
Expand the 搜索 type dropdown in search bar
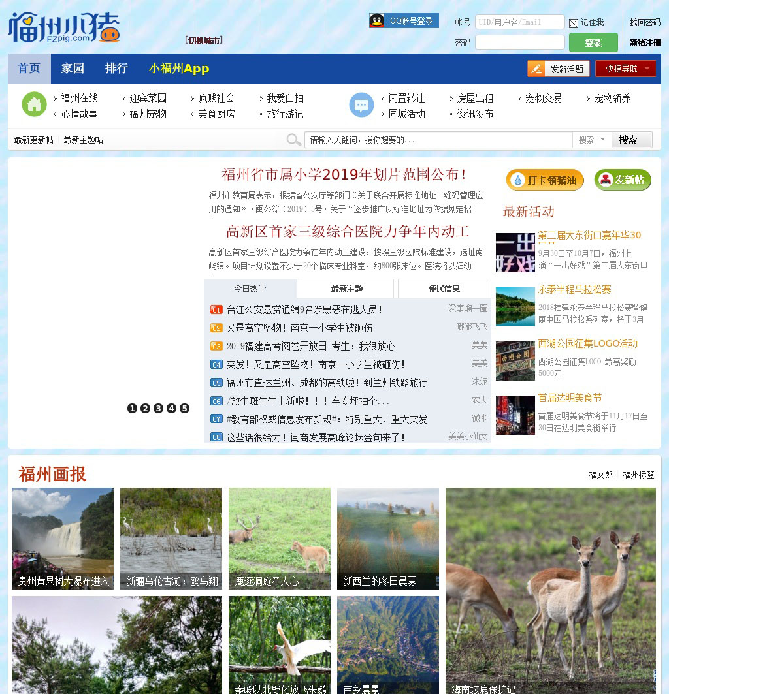click(x=592, y=140)
